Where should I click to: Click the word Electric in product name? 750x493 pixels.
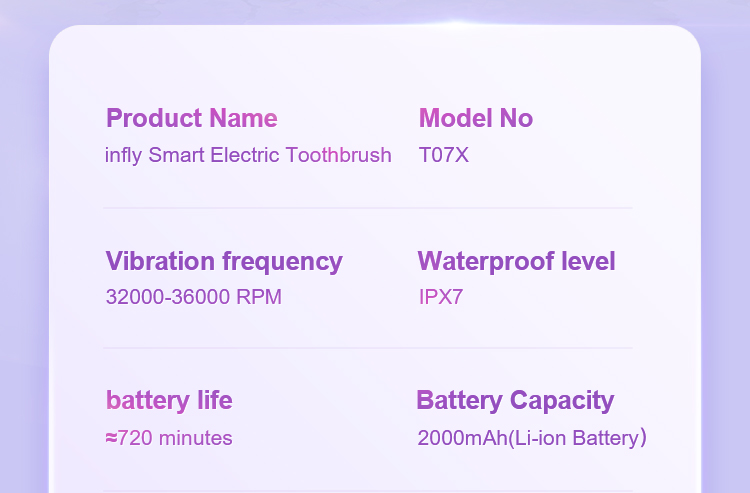click(245, 155)
